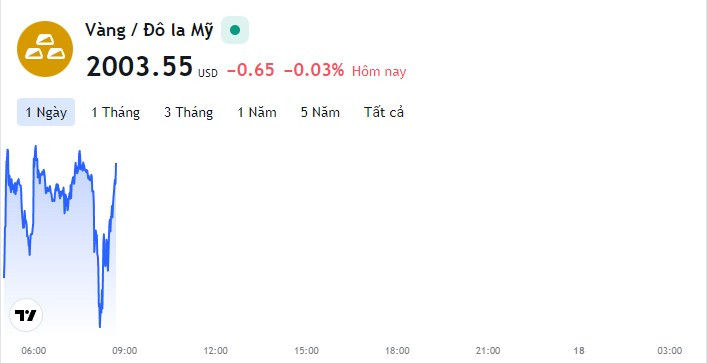Switch to the 1 Tháng range
Image resolution: width=707 pixels, height=363 pixels.
click(x=115, y=112)
